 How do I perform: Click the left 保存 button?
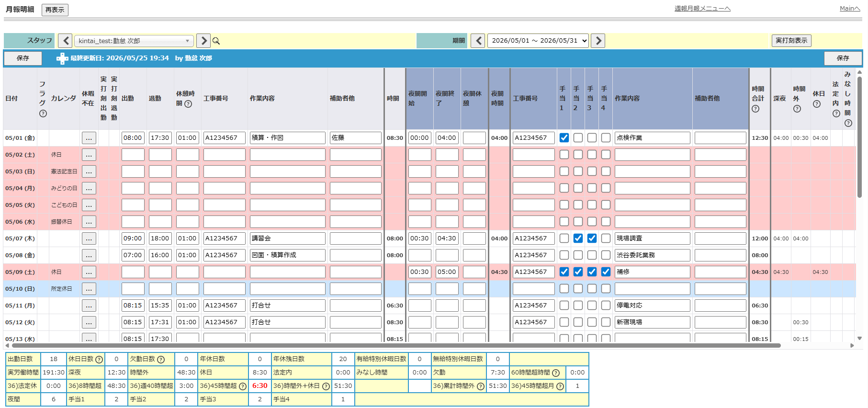(23, 58)
